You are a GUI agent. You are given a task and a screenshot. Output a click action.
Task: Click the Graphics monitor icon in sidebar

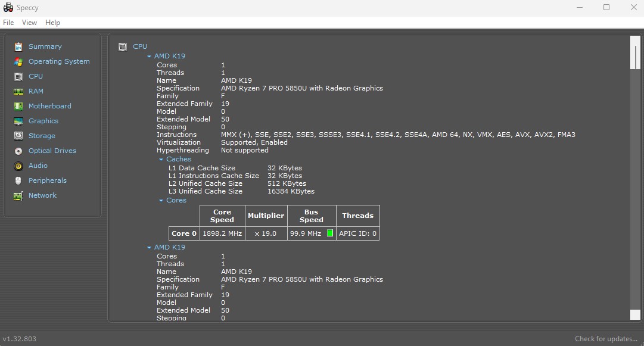(x=18, y=121)
